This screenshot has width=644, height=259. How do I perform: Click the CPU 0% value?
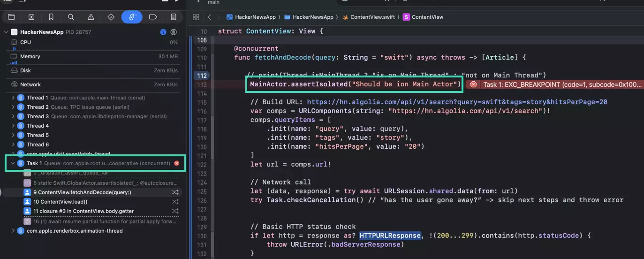coord(174,42)
